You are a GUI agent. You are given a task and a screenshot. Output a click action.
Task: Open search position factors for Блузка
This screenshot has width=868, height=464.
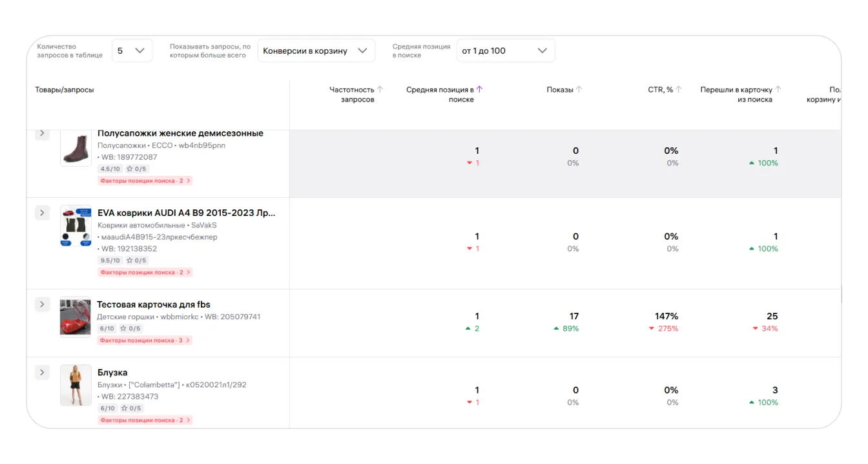[x=145, y=420]
